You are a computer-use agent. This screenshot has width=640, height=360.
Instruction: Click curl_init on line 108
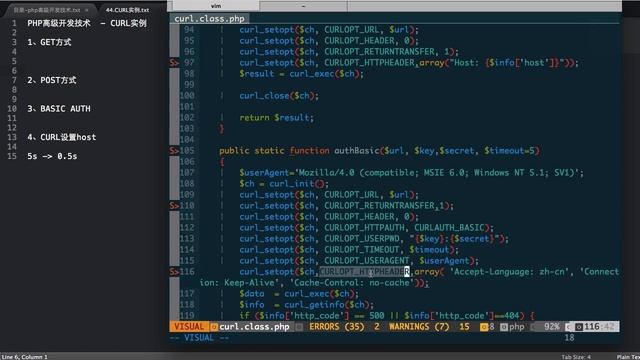[291, 184]
